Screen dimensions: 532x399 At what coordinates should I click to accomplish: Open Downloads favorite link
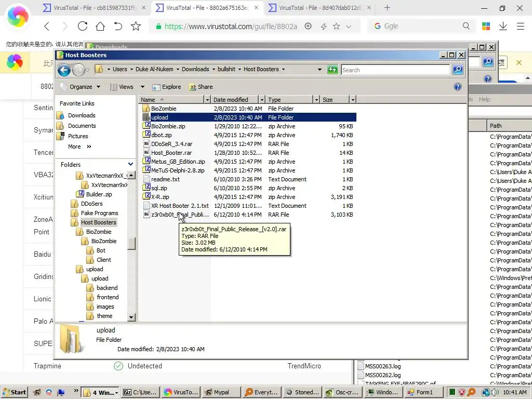point(82,115)
